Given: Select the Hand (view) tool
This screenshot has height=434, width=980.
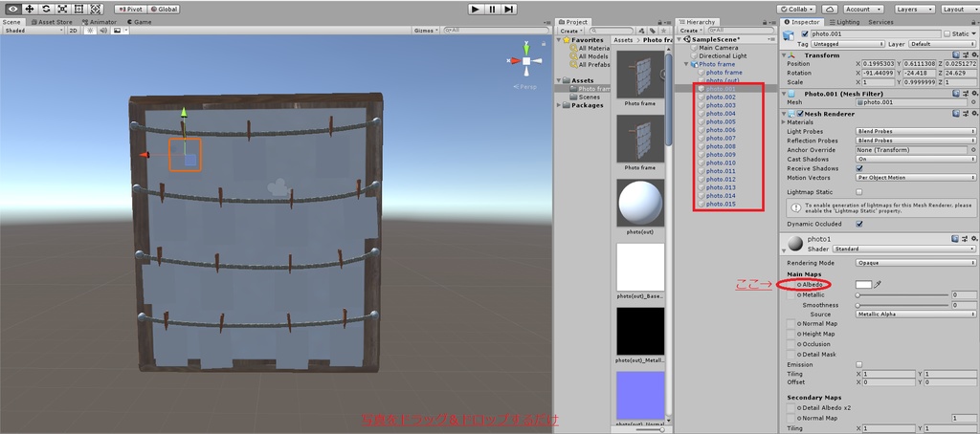Looking at the screenshot, I should coord(12,10).
